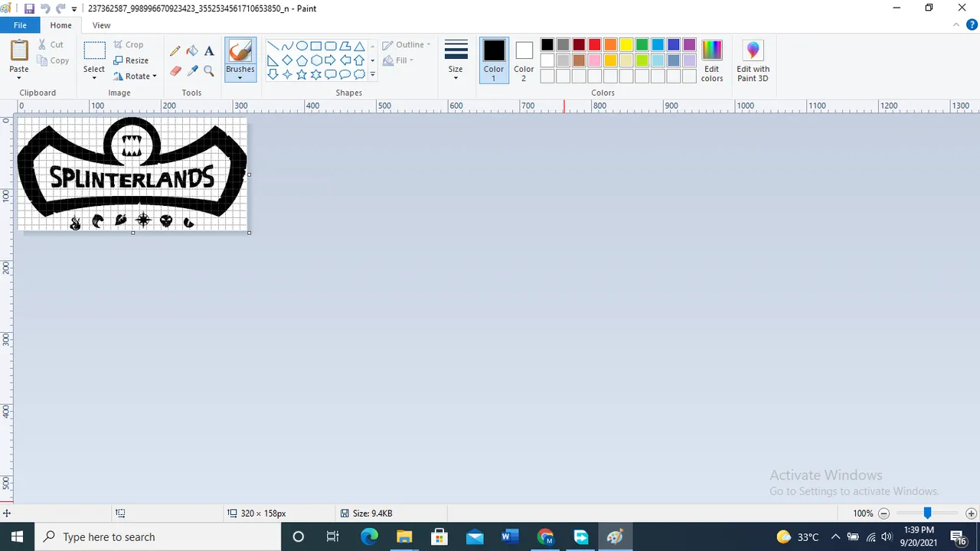Screen dimensions: 980x551
Task: Choose the Five-point star shape
Action: (x=302, y=74)
